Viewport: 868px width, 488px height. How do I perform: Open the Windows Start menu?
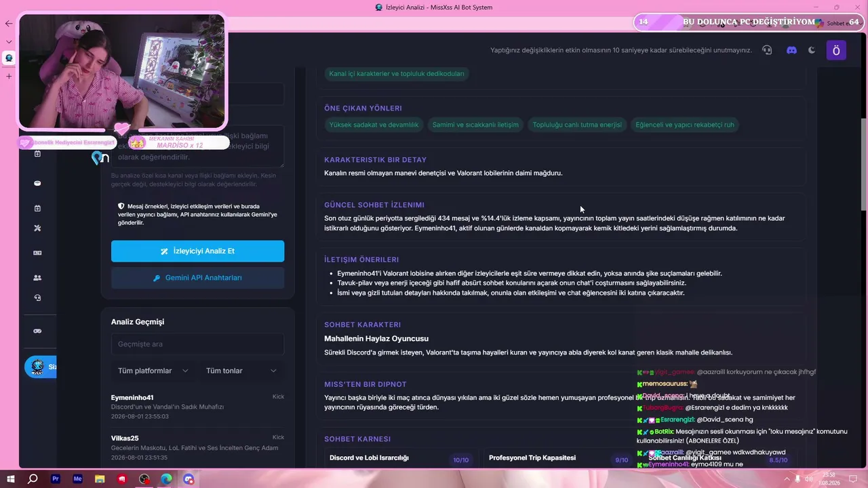point(11,479)
